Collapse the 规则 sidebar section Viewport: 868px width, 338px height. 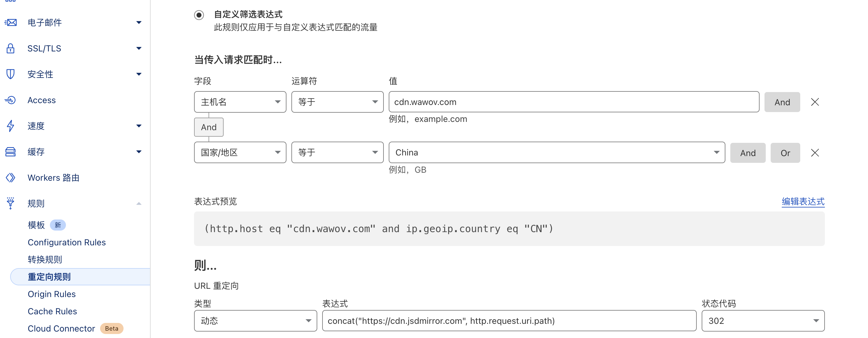pos(139,203)
